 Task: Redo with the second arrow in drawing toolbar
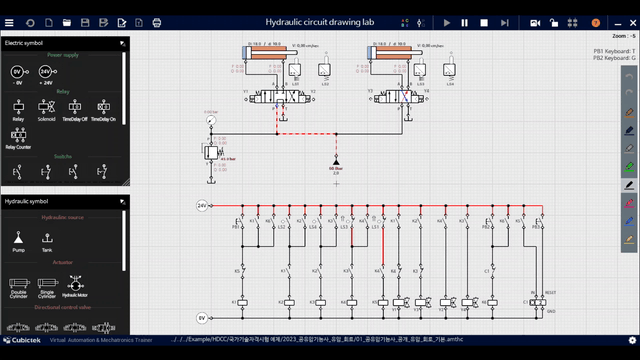[629, 93]
